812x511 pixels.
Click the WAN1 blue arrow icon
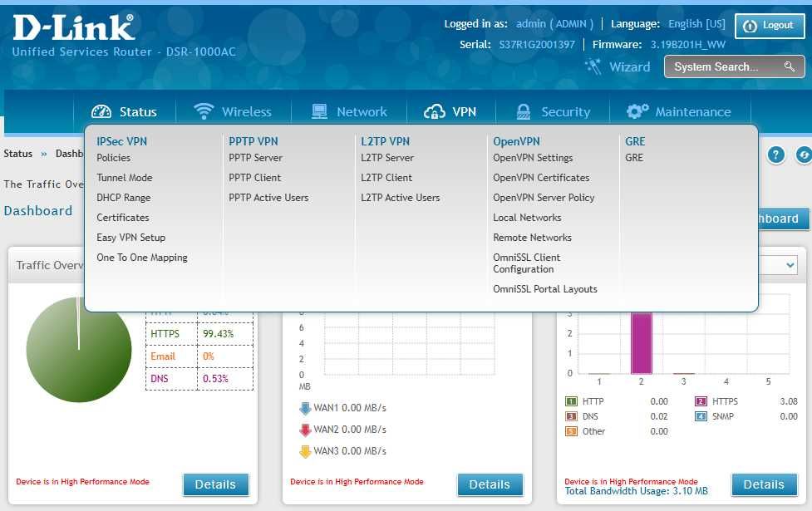305,409
